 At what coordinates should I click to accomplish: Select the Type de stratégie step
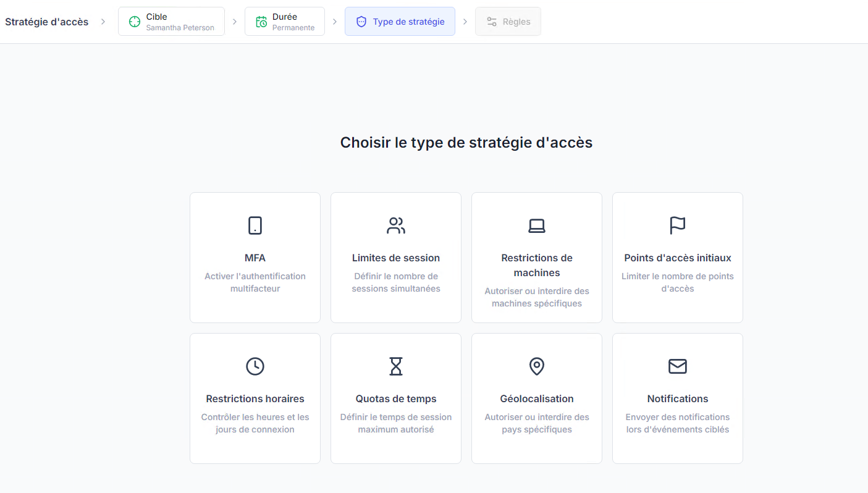point(400,22)
